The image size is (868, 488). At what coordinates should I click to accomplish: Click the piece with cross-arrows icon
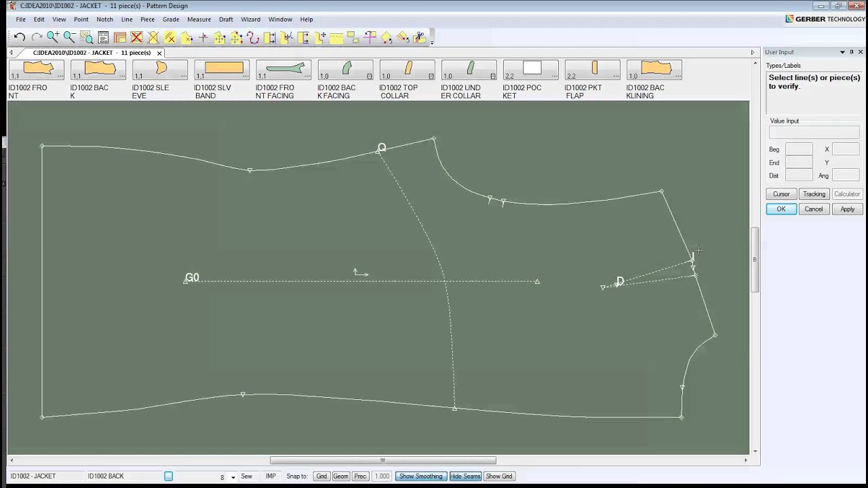[x=320, y=37]
